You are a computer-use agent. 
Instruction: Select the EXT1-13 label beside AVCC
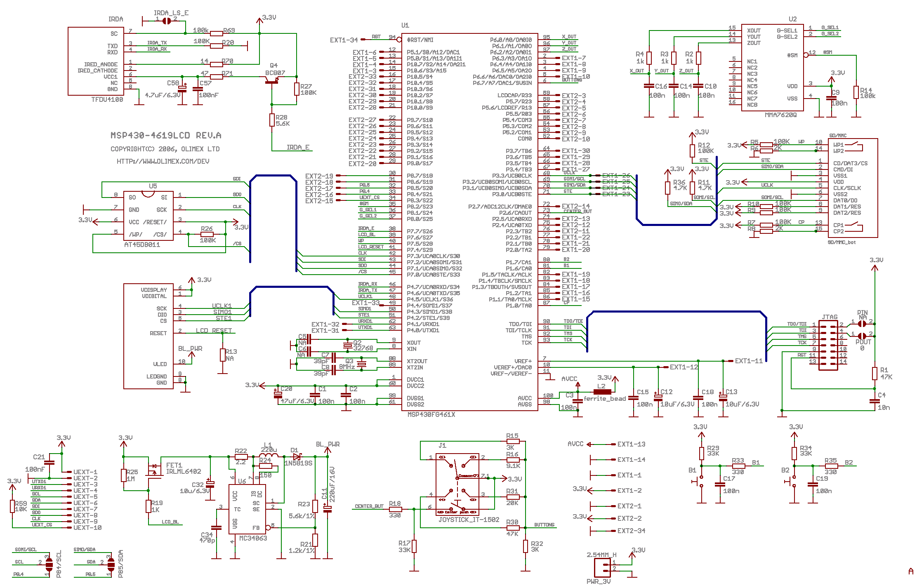pyautogui.click(x=631, y=444)
